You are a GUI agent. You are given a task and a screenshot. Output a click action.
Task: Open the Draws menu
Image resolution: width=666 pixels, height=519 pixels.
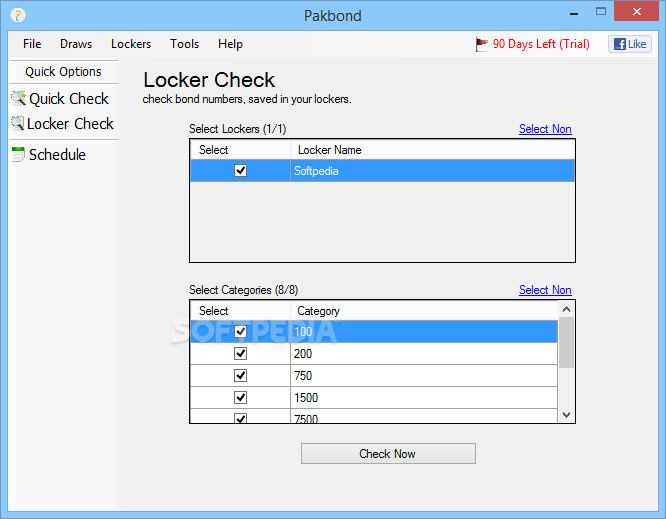tap(76, 44)
